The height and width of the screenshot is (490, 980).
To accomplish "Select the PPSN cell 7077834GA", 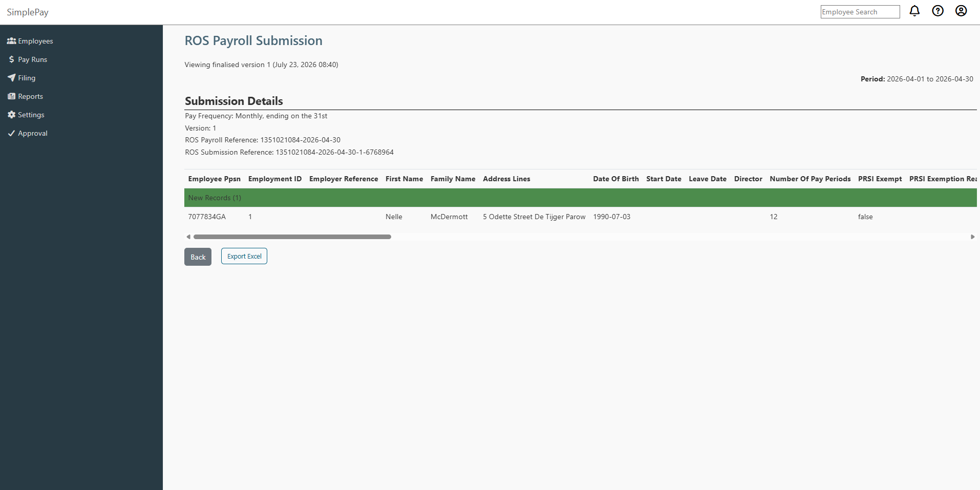I will (x=207, y=217).
